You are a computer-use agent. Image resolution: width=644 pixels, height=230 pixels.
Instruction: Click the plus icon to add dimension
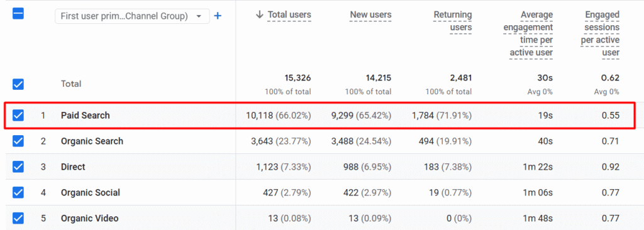coord(218,16)
